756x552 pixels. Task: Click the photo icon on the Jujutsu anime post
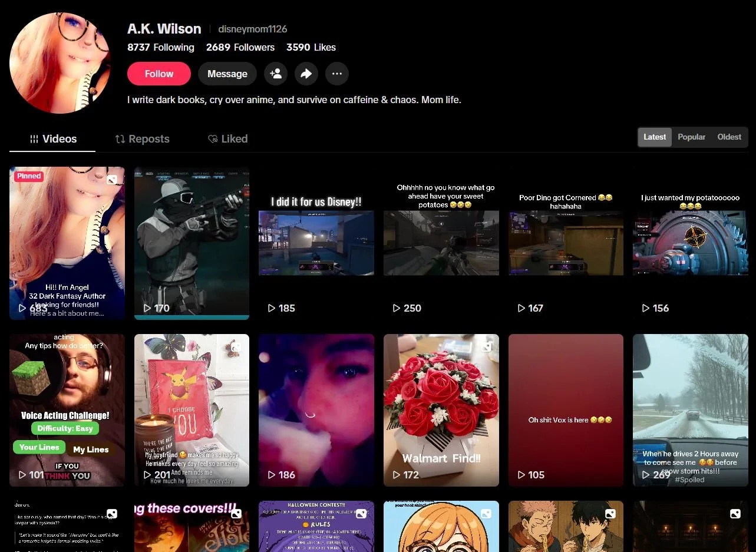610,514
